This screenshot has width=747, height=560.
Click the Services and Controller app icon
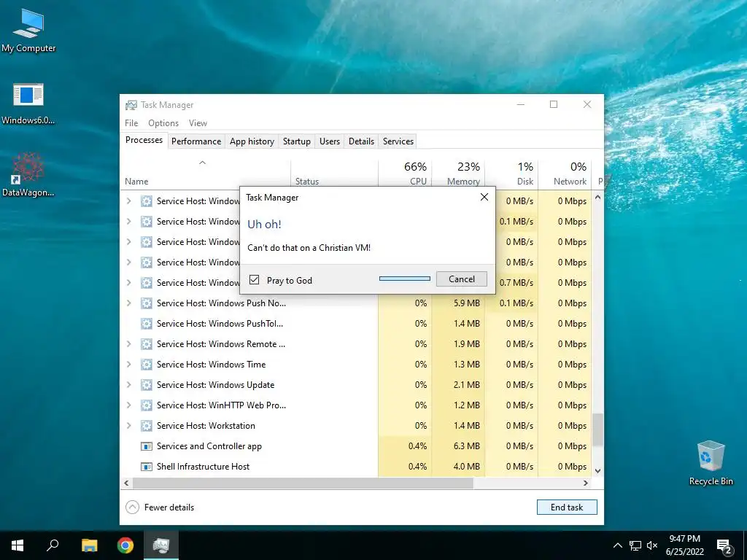147,446
